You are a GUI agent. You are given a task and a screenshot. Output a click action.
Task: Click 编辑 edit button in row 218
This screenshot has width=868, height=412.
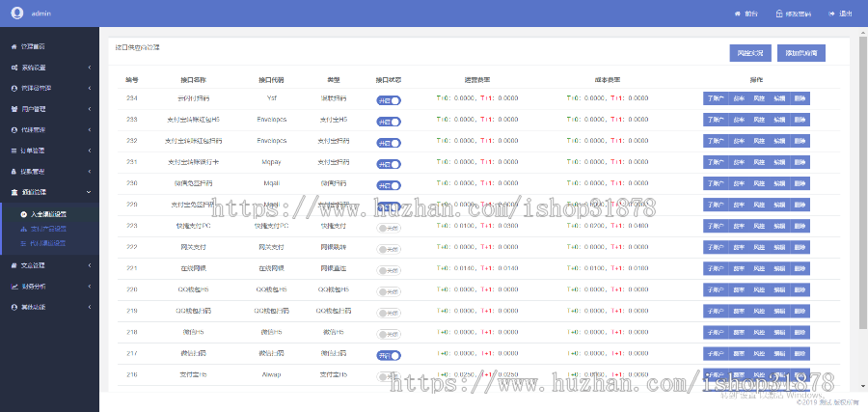pos(779,332)
